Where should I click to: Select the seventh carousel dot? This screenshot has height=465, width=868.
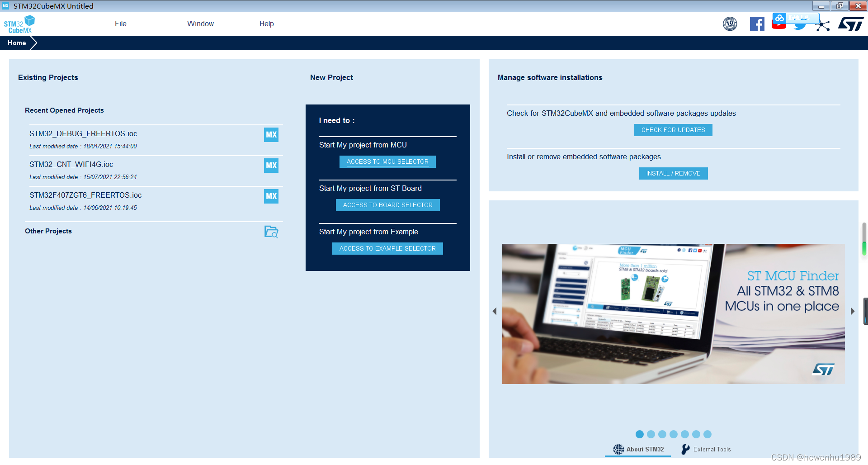coord(708,434)
